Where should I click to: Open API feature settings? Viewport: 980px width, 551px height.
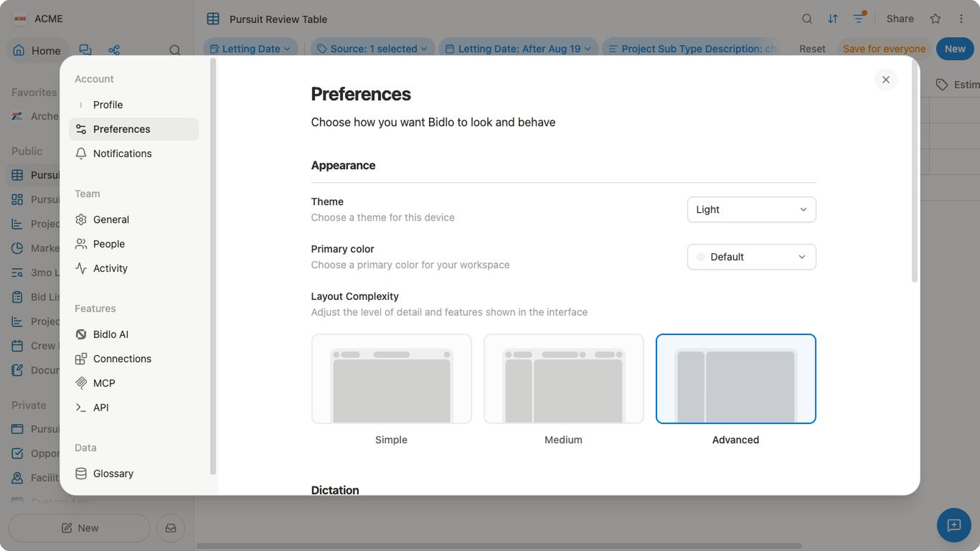click(x=133, y=408)
